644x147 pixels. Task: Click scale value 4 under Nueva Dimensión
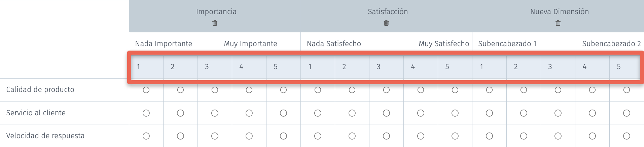click(x=584, y=67)
